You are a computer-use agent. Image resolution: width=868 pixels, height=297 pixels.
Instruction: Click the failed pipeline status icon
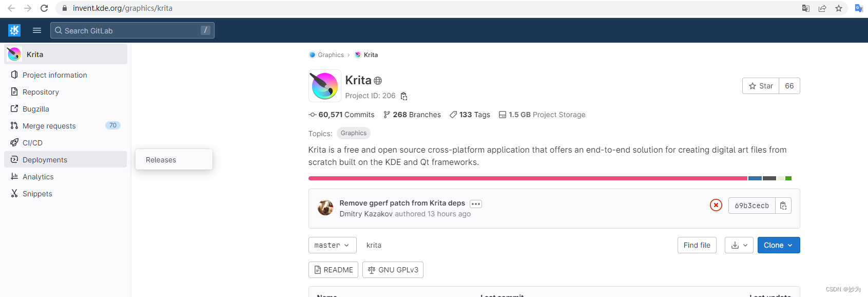click(716, 205)
